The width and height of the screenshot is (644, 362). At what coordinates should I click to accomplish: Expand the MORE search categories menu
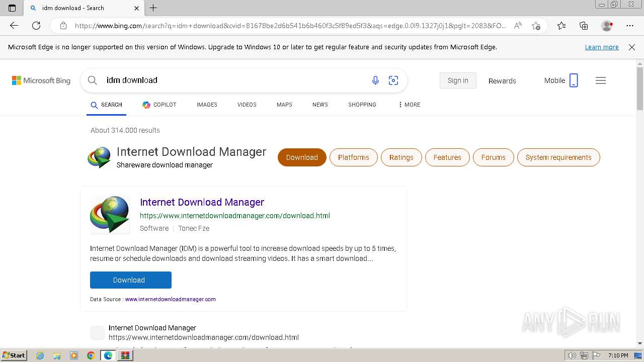(409, 105)
